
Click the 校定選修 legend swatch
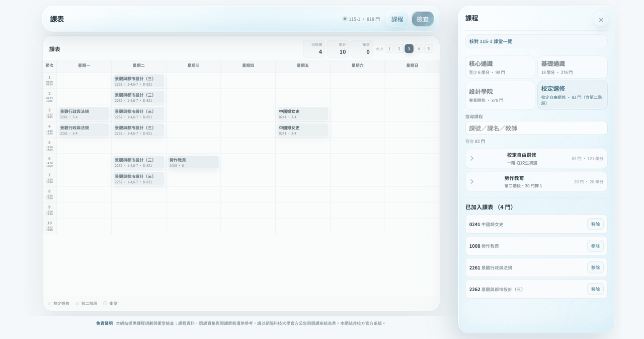coord(49,303)
